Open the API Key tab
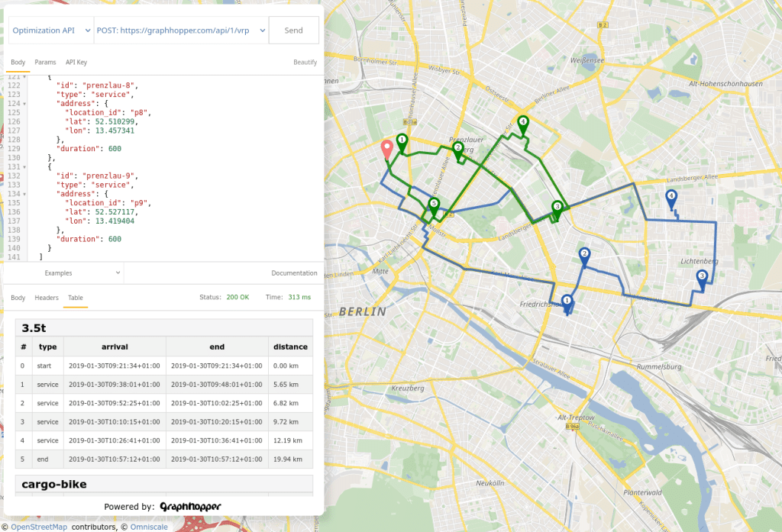The height and width of the screenshot is (532, 782). pos(76,62)
